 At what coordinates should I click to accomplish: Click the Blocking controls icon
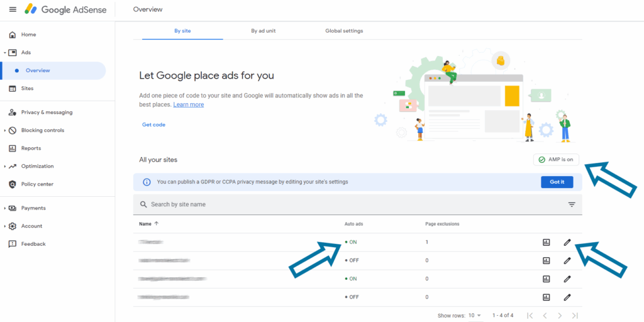click(13, 130)
